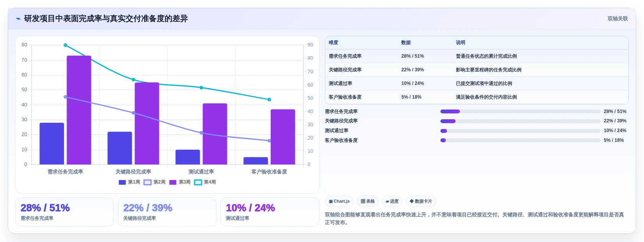Select the 客户验收准备度 table row name

345,97
